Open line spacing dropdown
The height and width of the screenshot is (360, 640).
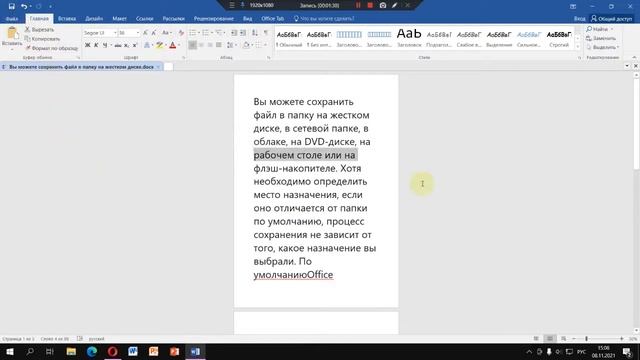(231, 45)
